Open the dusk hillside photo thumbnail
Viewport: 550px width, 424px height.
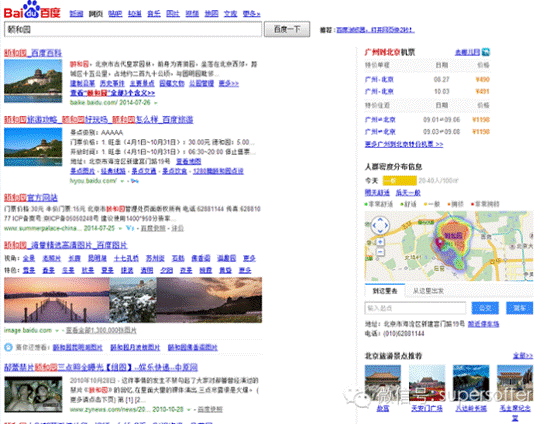tap(209, 300)
